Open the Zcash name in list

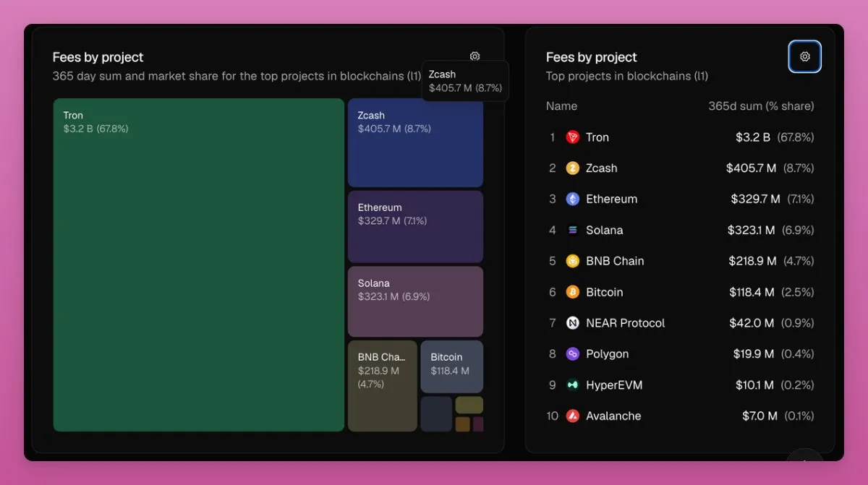pos(602,168)
